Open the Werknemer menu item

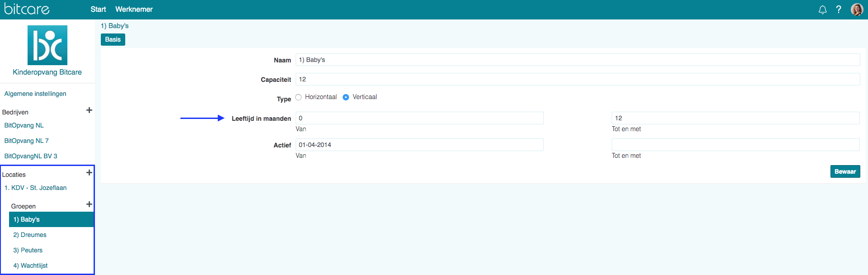click(134, 9)
